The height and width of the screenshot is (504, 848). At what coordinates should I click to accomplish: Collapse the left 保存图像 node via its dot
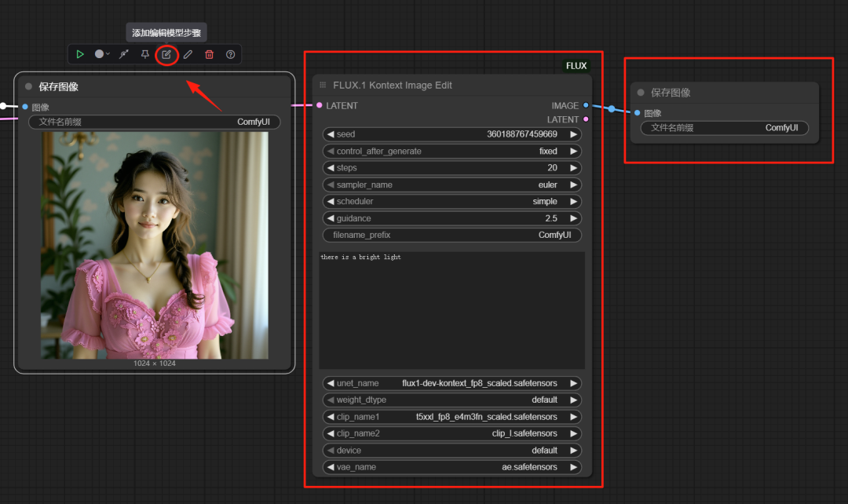(29, 86)
